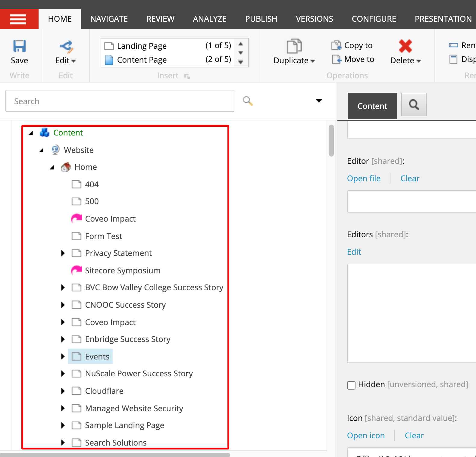476x457 pixels.
Task: Click the Insert group dialog launcher icon
Action: coord(187,76)
